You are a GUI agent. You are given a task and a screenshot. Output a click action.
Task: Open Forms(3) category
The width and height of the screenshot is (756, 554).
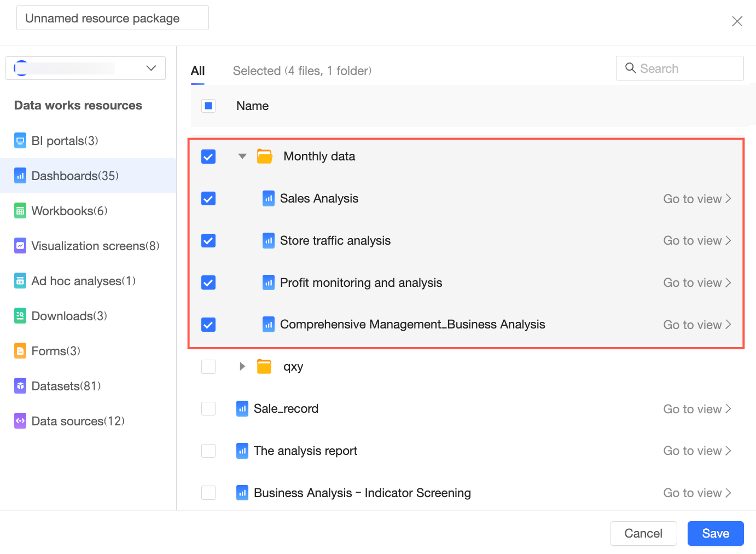coord(88,351)
